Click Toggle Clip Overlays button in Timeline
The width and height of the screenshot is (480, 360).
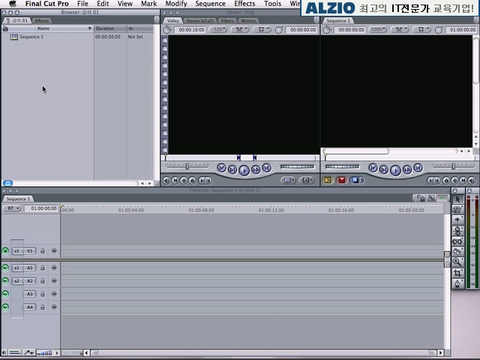(29, 353)
